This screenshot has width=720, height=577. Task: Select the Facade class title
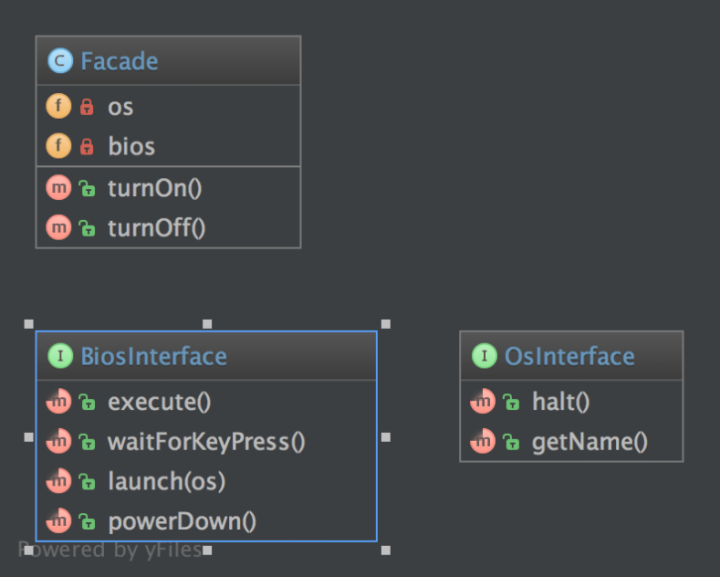pyautogui.click(x=119, y=61)
